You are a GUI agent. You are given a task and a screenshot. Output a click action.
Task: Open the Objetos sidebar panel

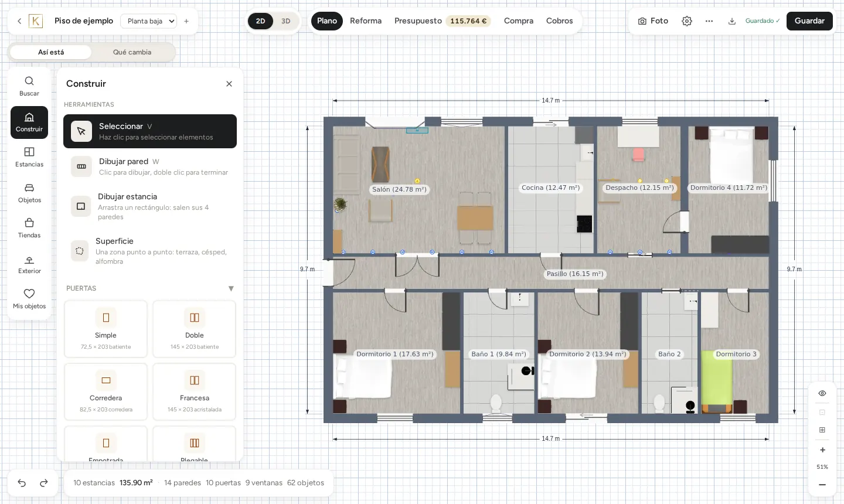click(29, 193)
